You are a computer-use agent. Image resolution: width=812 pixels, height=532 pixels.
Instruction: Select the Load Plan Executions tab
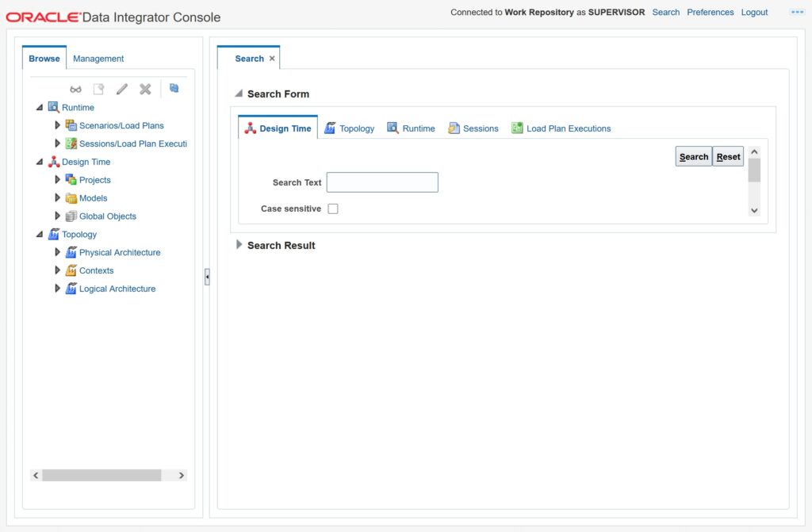coord(561,128)
